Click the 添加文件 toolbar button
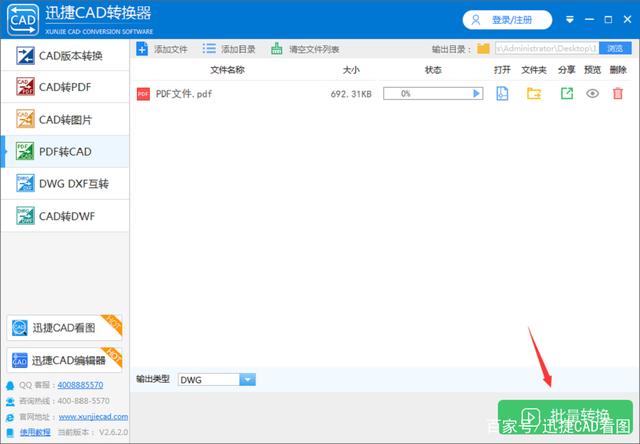 coord(162,49)
